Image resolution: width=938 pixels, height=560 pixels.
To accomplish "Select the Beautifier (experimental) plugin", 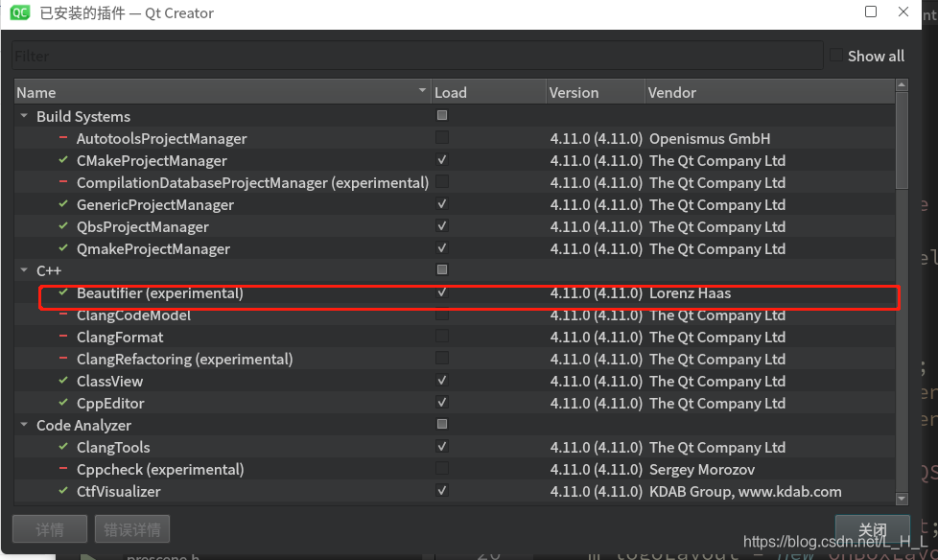I will [x=455, y=293].
